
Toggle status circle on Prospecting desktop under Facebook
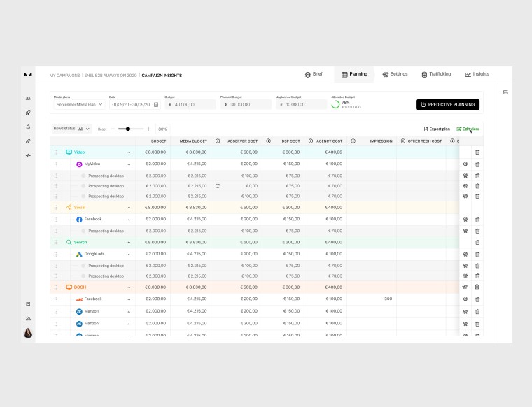click(x=83, y=231)
